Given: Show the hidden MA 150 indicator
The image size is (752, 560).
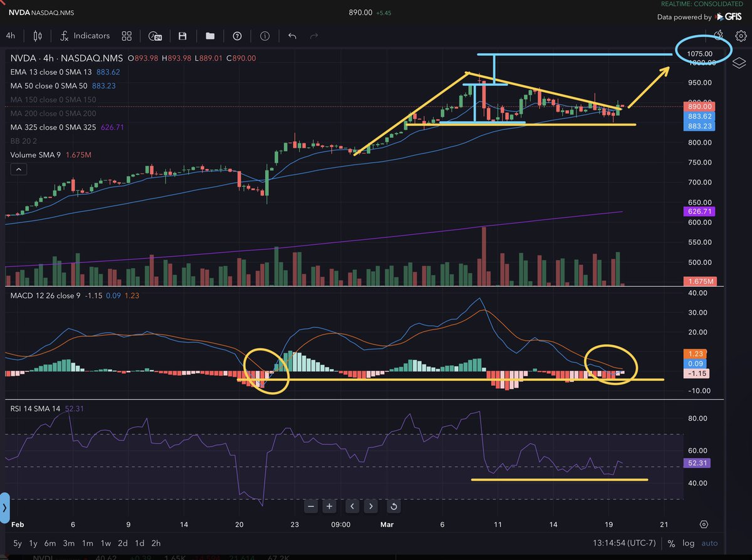Looking at the screenshot, I should pos(53,100).
